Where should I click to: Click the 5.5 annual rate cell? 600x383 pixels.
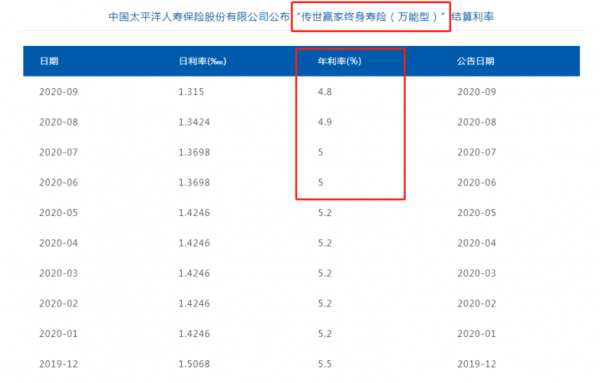(324, 364)
